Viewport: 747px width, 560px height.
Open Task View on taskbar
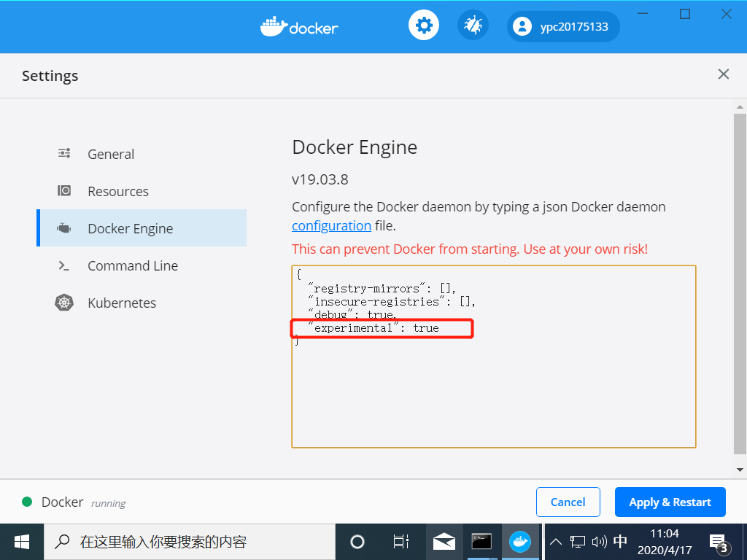pos(400,542)
